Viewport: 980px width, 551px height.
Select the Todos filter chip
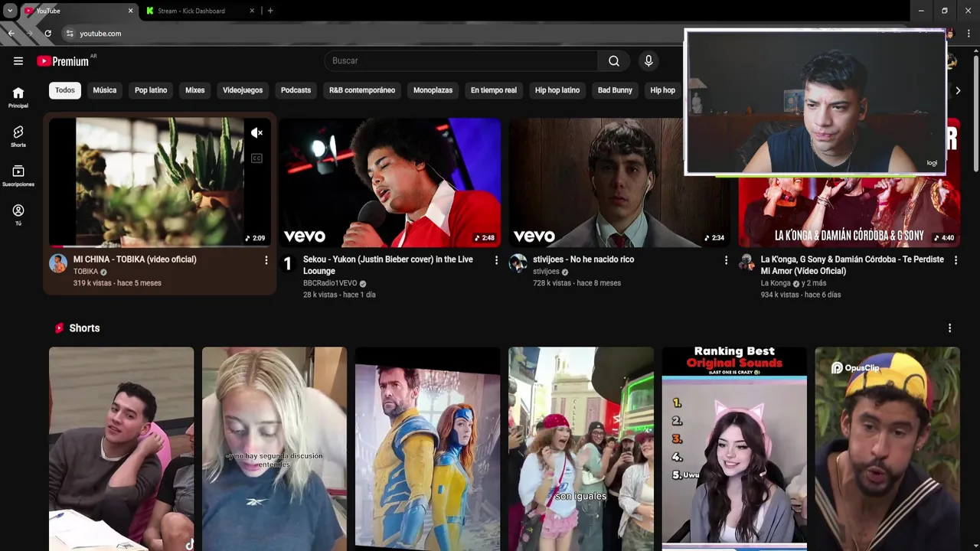[65, 90]
